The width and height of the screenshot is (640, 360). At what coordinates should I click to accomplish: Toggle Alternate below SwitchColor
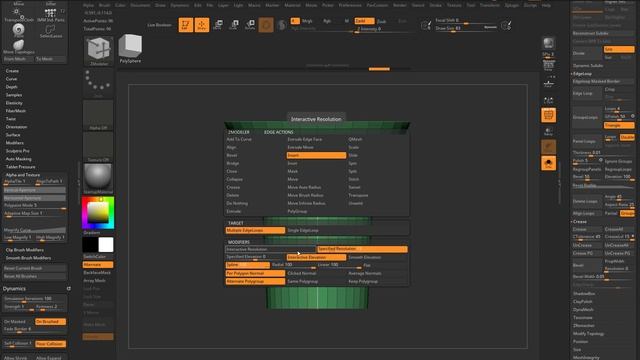tap(98, 264)
